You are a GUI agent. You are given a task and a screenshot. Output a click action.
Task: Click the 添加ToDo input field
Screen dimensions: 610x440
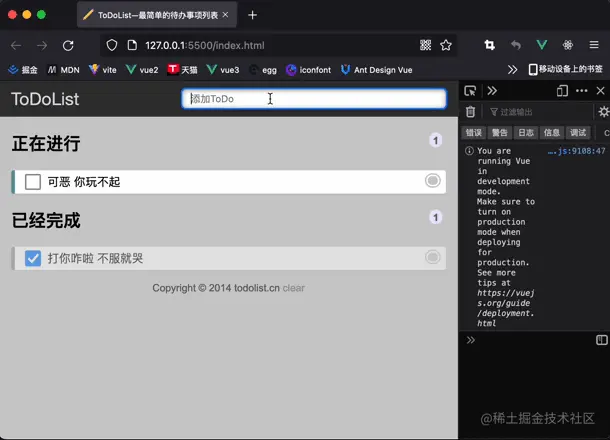(x=314, y=99)
